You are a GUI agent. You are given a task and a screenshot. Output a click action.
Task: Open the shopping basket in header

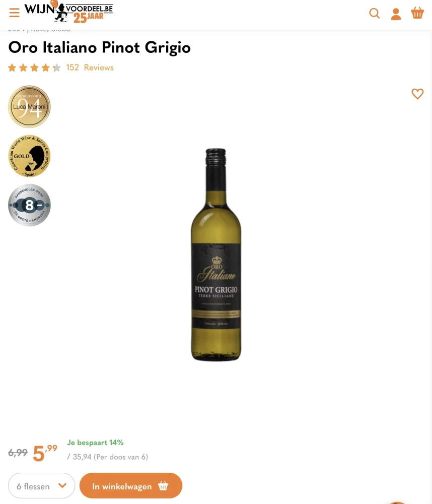(417, 13)
